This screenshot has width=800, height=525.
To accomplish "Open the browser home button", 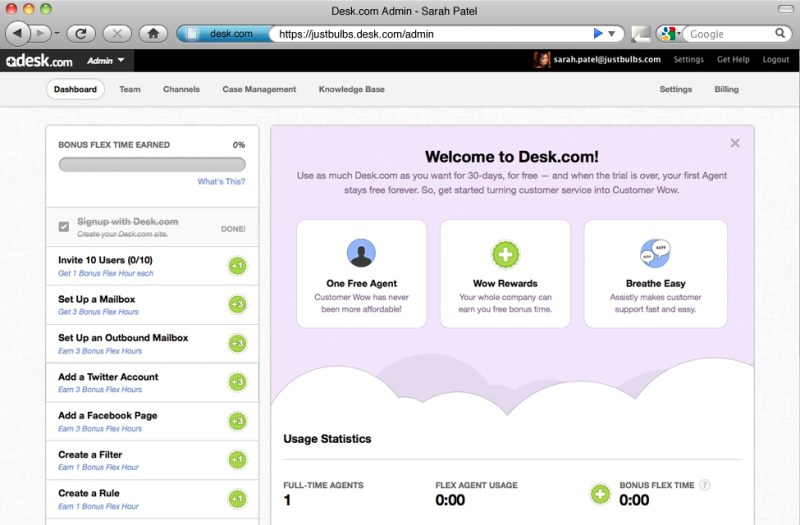I will (153, 34).
